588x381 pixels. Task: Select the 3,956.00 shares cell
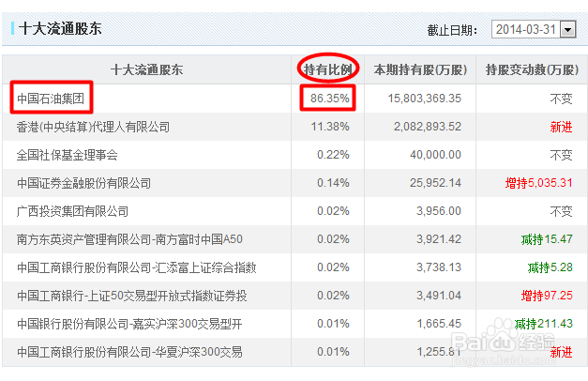[x=439, y=211]
